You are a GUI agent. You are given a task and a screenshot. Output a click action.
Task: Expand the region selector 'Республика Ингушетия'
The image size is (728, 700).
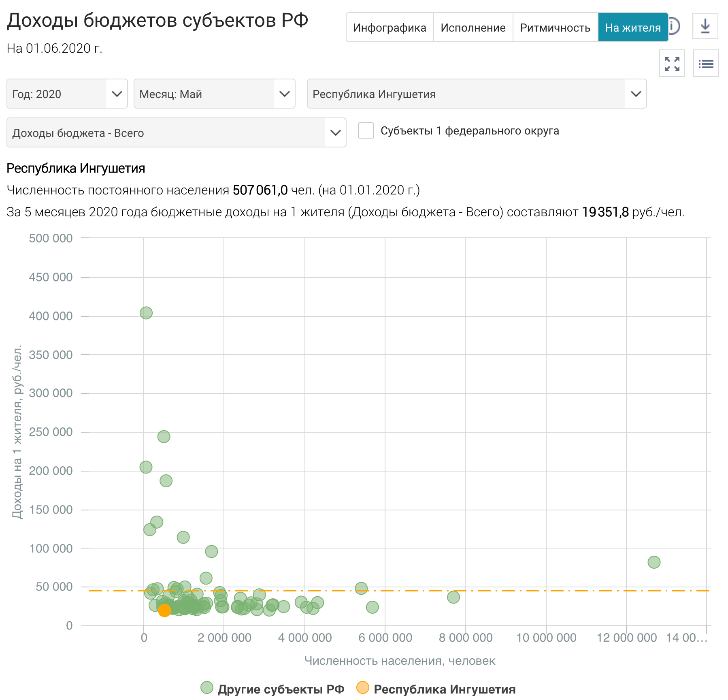[476, 94]
